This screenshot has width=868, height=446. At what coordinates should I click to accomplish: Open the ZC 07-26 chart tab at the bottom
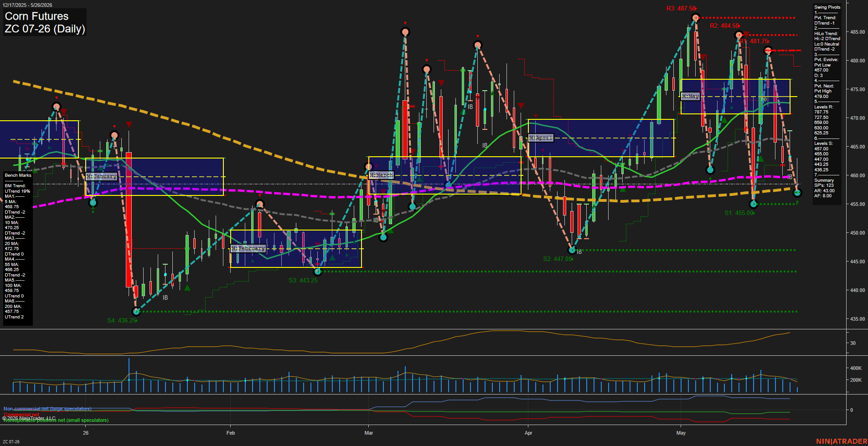pyautogui.click(x=11, y=441)
